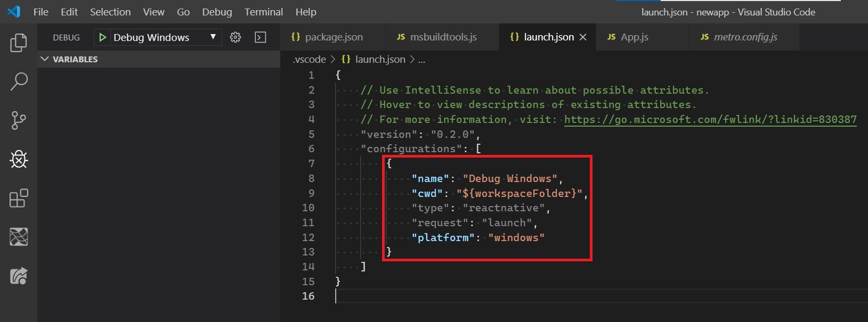The image size is (868, 322).
Task: Open the Terminal menu
Action: point(264,12)
